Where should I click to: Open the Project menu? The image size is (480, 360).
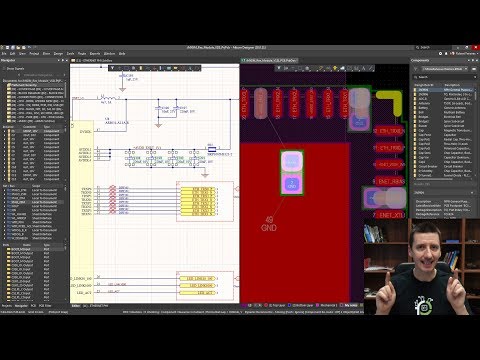[34, 54]
